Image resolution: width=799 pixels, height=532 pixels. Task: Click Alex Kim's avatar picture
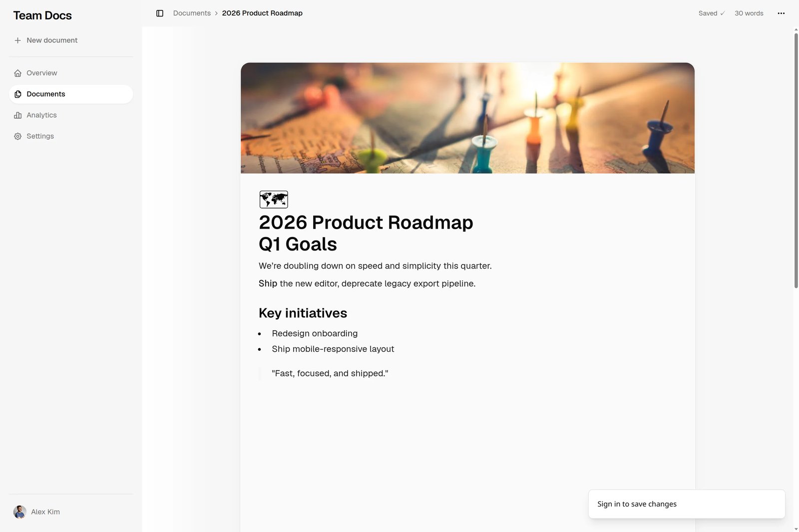[20, 512]
